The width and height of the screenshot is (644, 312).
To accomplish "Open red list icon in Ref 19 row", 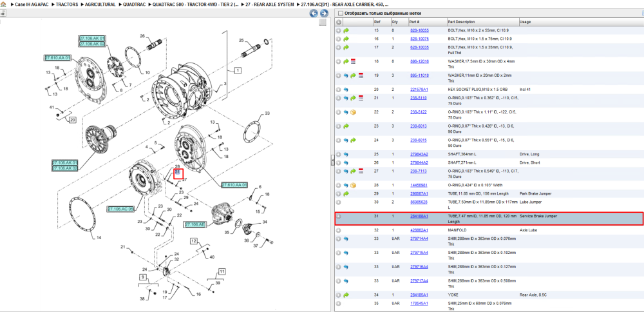I will 361,75.
